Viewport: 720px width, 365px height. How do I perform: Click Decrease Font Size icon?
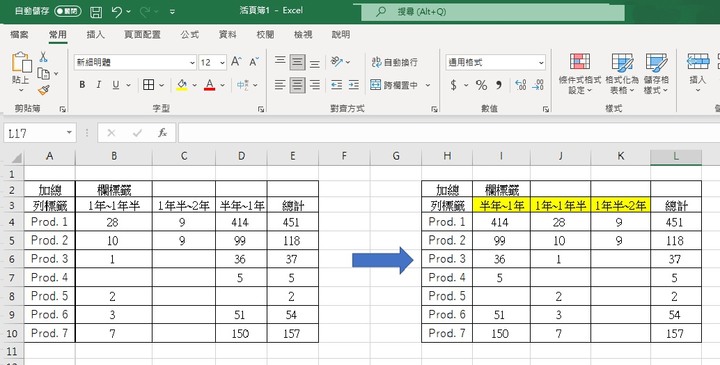pos(254,62)
